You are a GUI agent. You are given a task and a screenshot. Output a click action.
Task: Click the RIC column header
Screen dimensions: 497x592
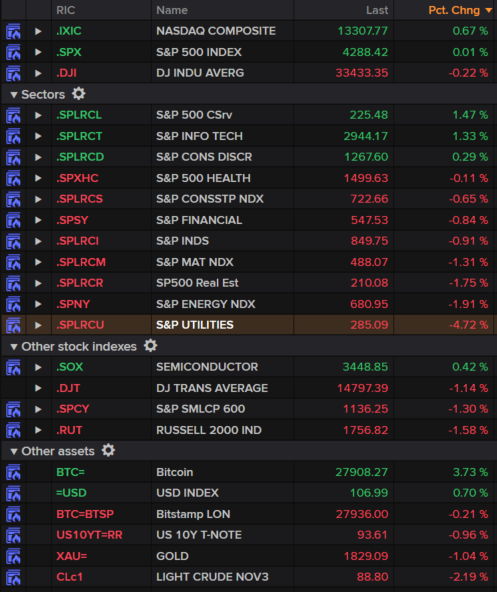click(x=66, y=10)
